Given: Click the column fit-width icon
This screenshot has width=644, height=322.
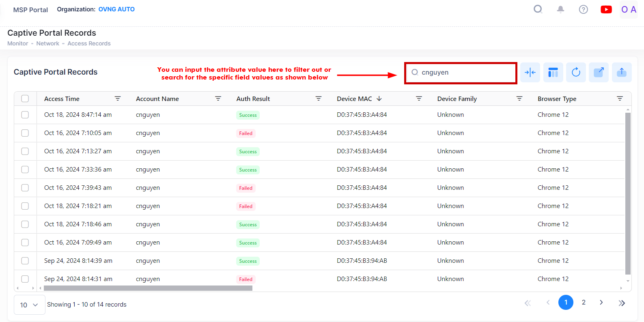Looking at the screenshot, I should 530,73.
